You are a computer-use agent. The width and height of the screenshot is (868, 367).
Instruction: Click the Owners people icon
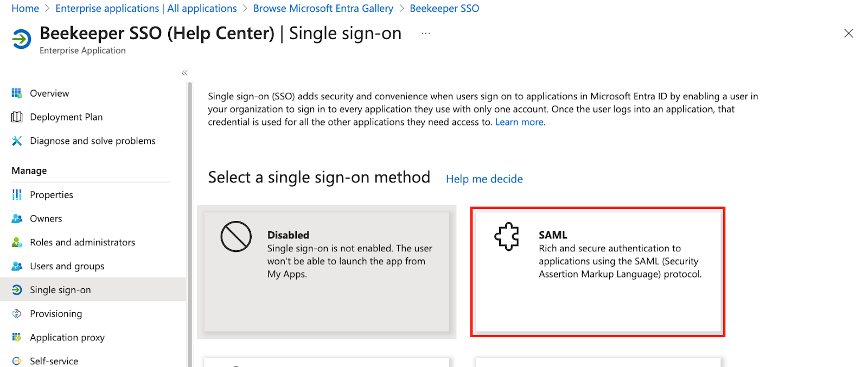pos(17,219)
